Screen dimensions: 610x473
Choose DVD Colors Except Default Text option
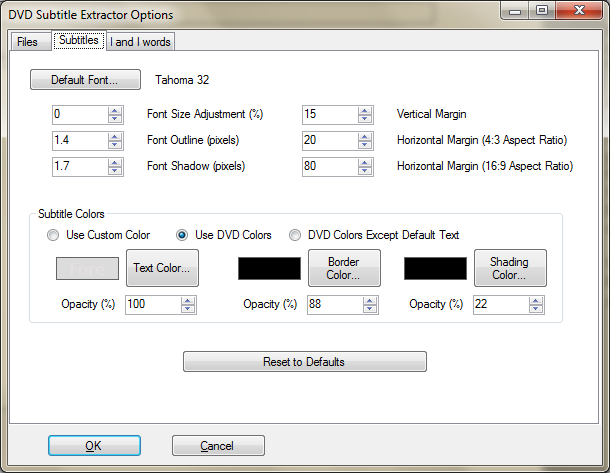[295, 235]
